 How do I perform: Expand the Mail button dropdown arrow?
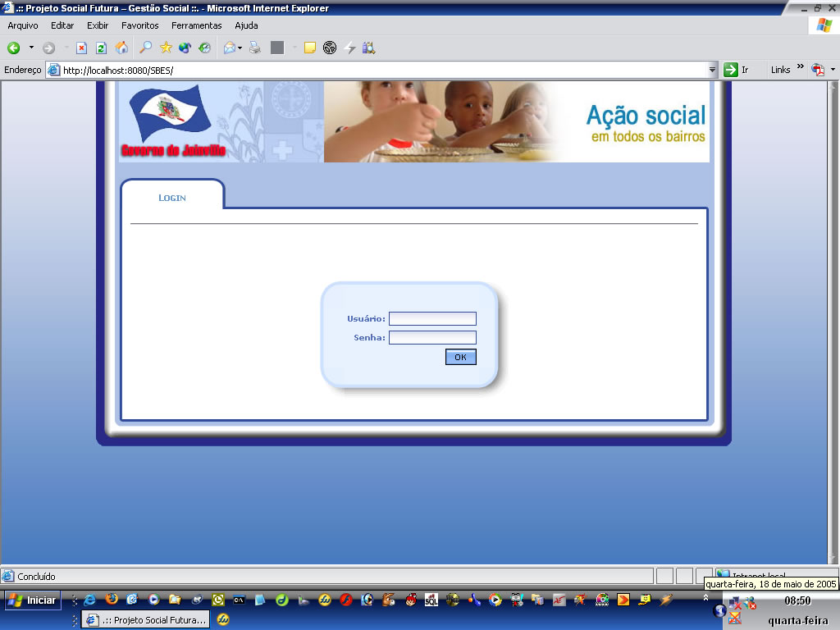(x=240, y=48)
